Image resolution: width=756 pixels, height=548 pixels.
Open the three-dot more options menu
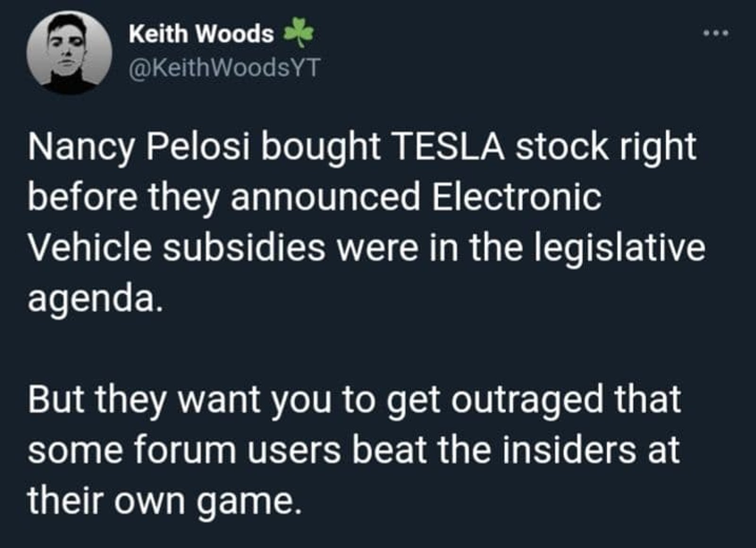(x=716, y=34)
